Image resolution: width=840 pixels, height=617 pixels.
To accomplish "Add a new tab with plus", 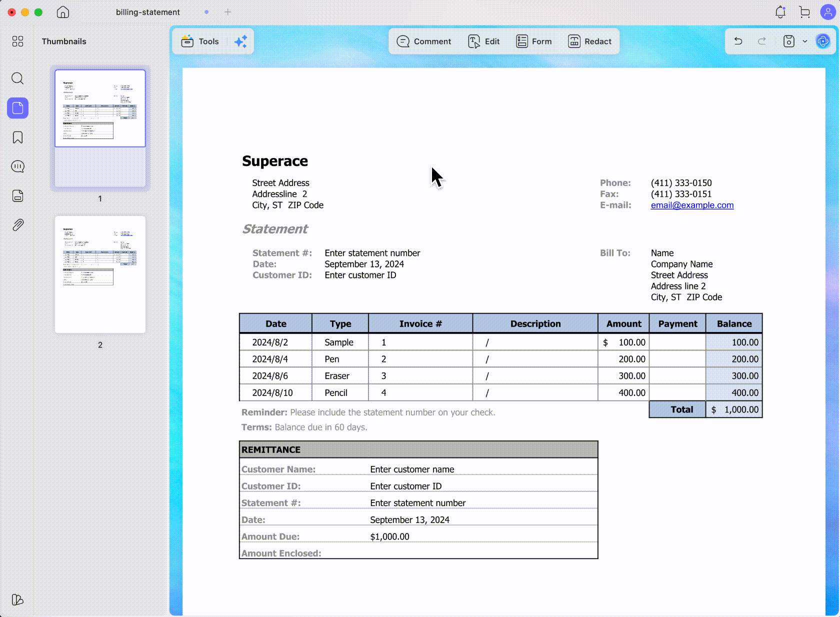I will [x=228, y=12].
